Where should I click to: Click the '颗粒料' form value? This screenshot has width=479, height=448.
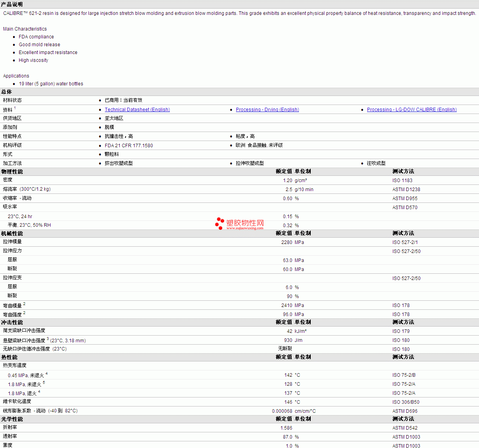[x=112, y=154]
